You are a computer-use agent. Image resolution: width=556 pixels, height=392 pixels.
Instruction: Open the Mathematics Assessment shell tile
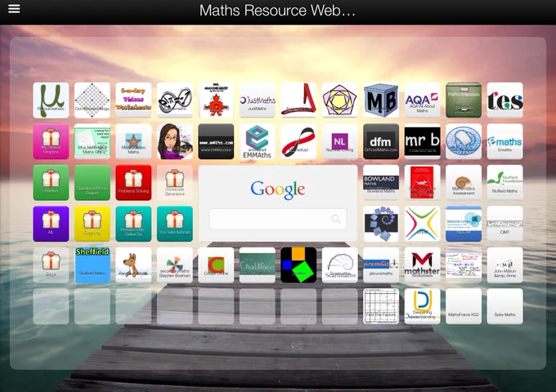464,183
